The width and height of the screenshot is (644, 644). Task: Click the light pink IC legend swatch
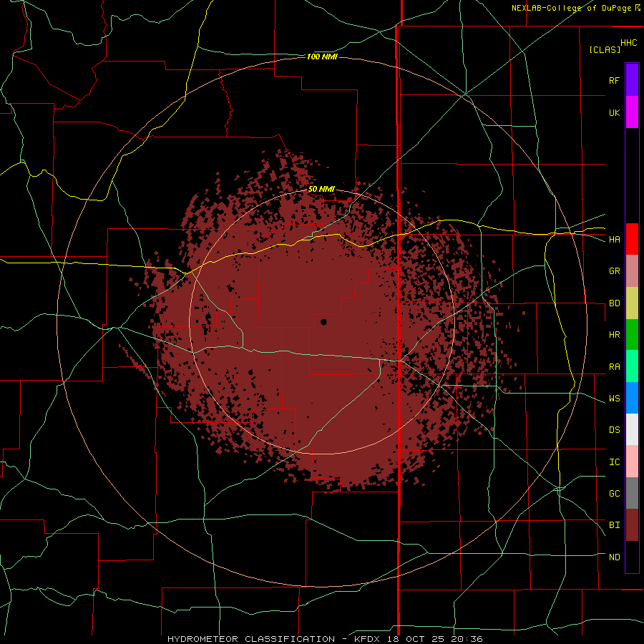click(632, 462)
